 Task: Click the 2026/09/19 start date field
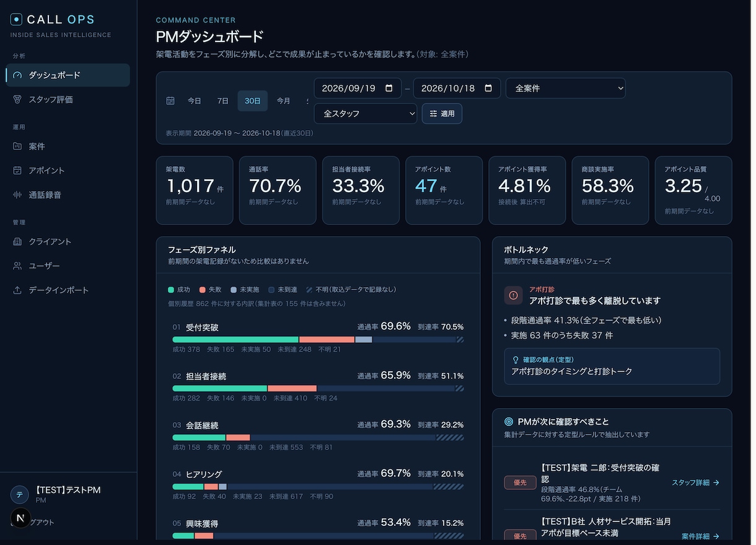pos(358,88)
